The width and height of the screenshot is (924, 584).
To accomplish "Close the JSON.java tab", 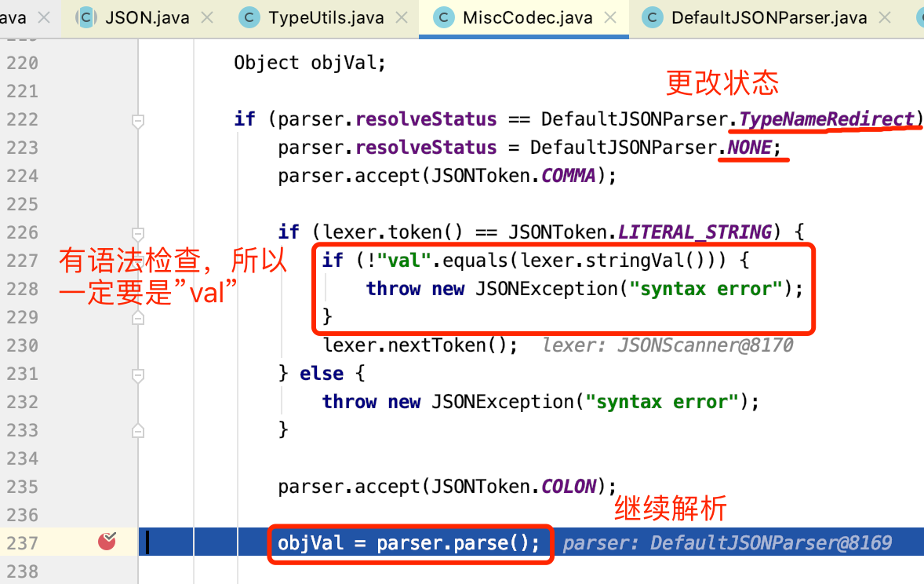I will click(207, 18).
